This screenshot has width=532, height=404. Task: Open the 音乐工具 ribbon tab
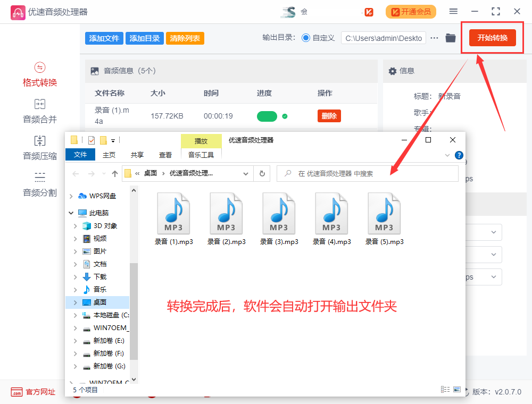tap(201, 155)
